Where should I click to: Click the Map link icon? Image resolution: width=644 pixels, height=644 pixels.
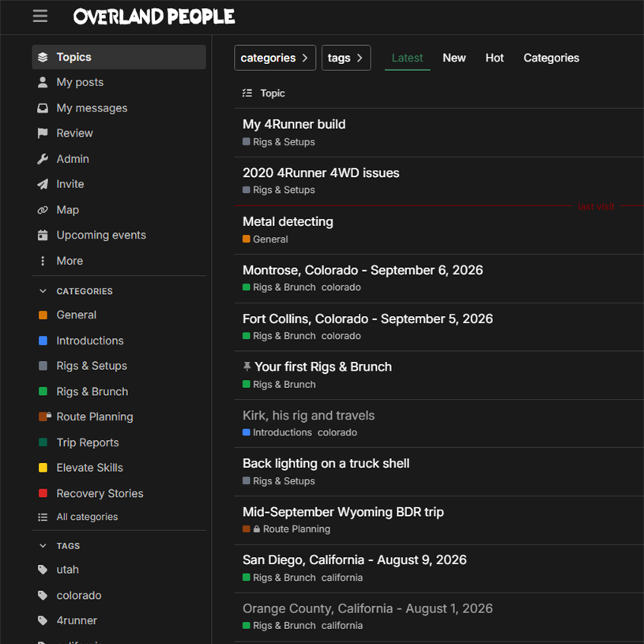pyautogui.click(x=43, y=210)
